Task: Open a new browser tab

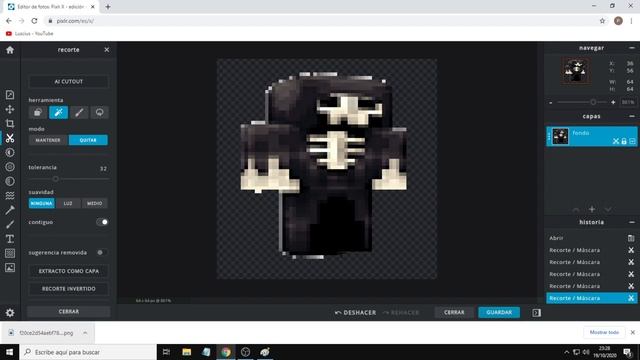Action: 108,7
